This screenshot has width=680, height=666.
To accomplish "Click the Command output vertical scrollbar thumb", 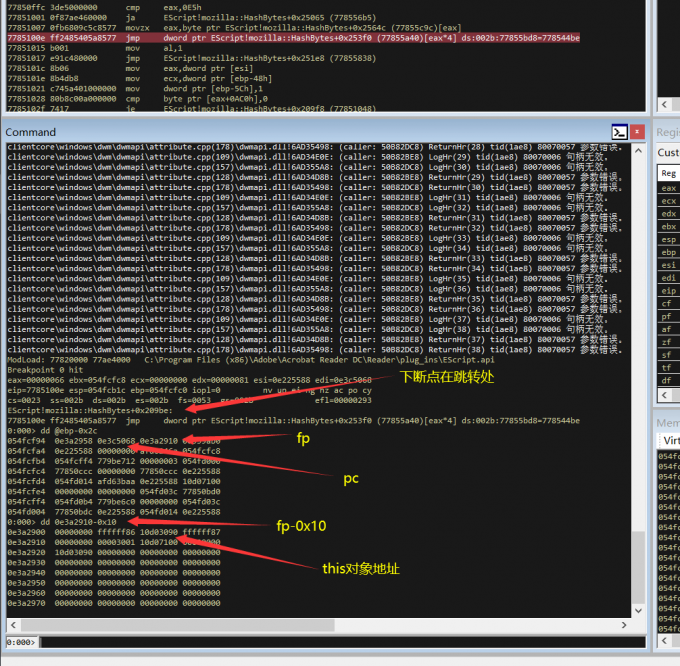I will 638,567.
